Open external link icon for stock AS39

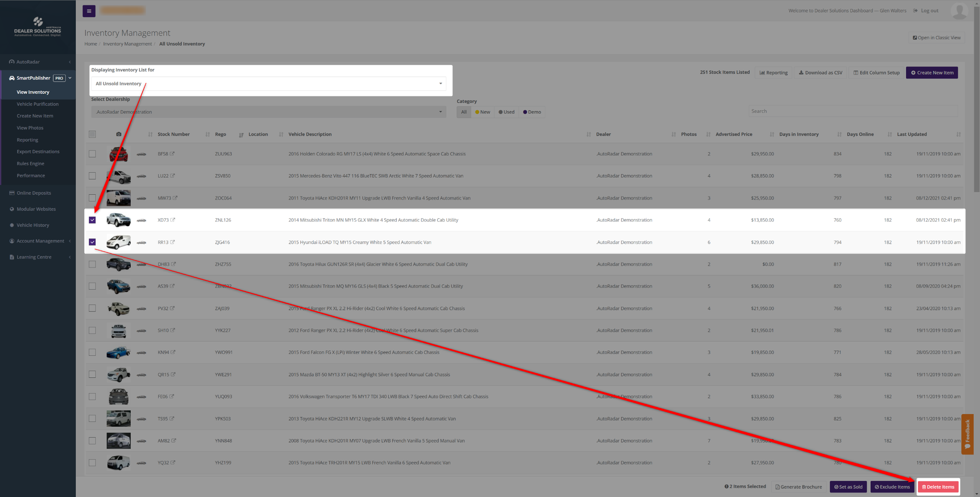pyautogui.click(x=172, y=286)
